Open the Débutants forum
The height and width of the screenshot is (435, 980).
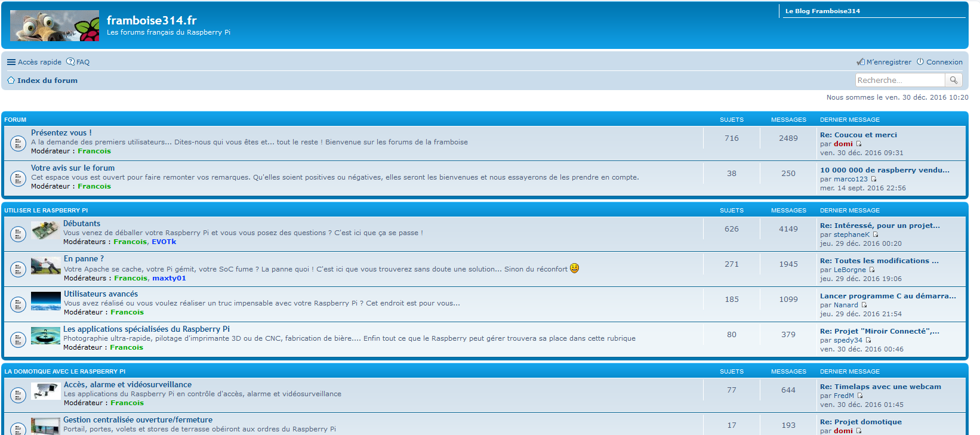[82, 223]
